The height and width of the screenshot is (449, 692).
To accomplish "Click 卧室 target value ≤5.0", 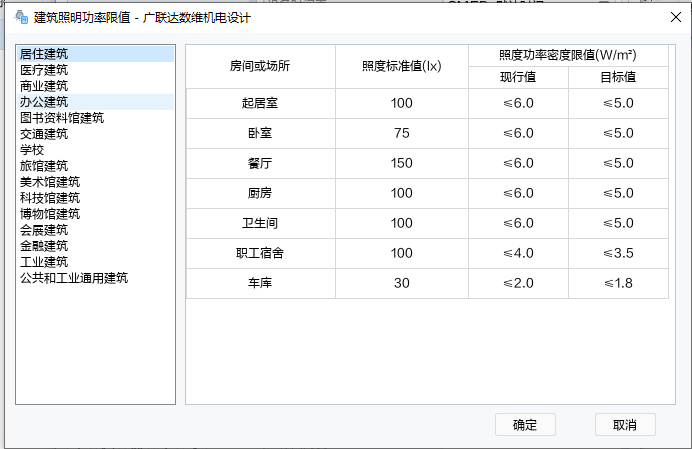I will tap(618, 133).
